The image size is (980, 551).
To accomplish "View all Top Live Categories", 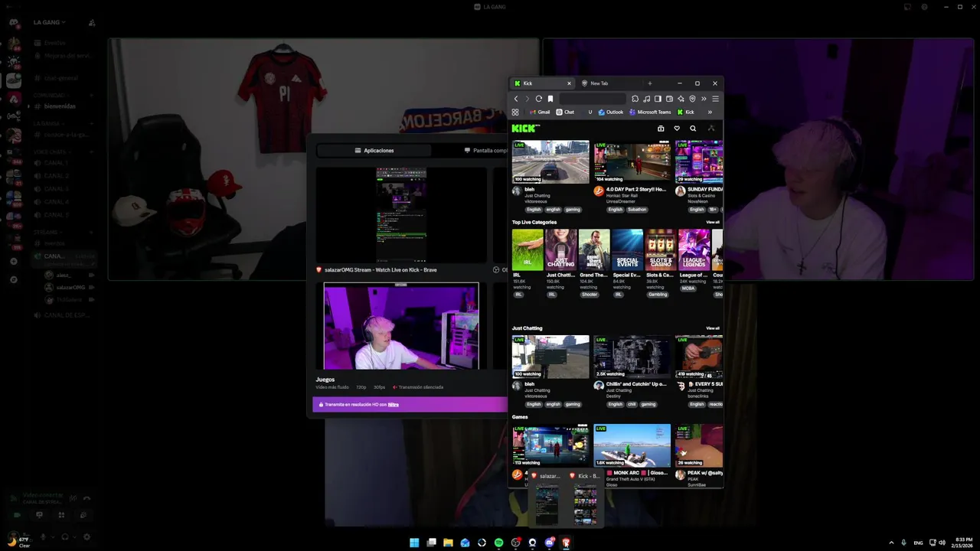I will pyautogui.click(x=713, y=222).
